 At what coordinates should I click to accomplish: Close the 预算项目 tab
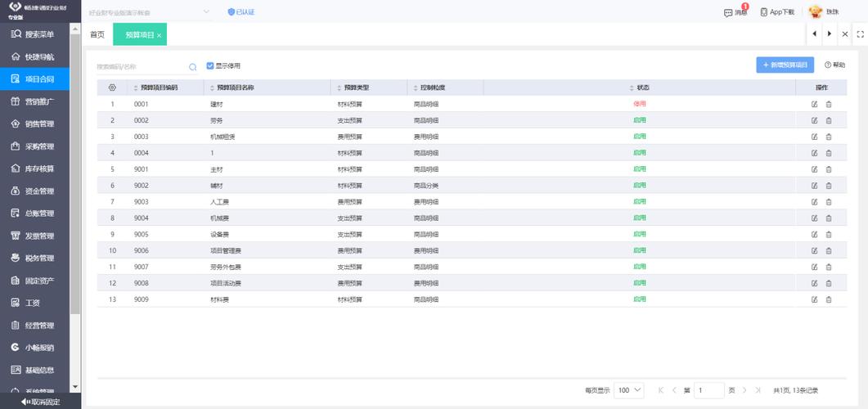tap(159, 35)
